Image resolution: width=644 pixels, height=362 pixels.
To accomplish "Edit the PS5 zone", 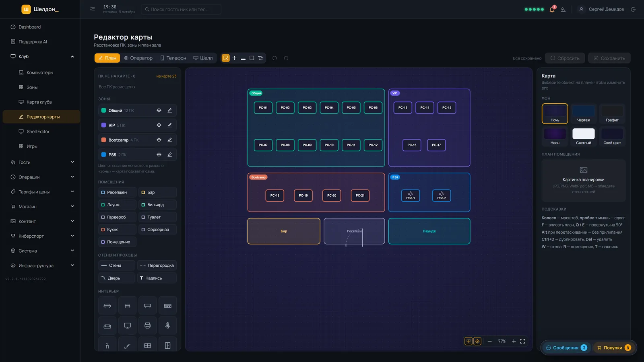I will pos(170,154).
